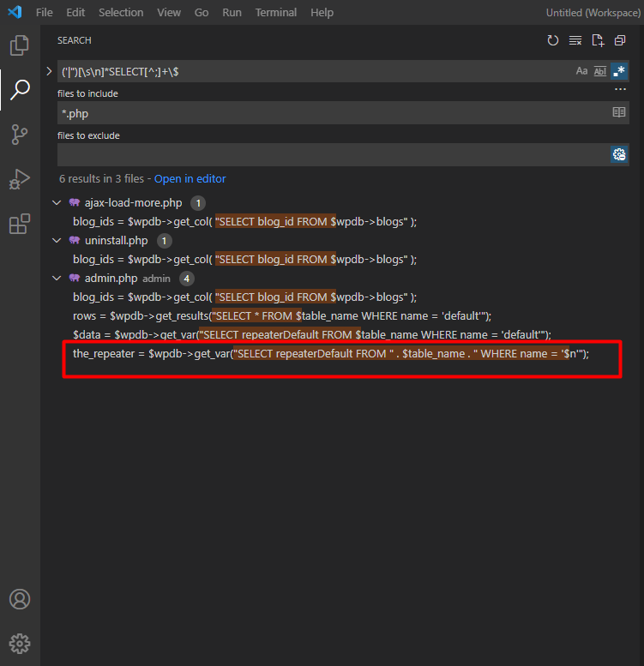Open the Selection menu
Image resolution: width=644 pixels, height=666 pixels.
click(121, 13)
